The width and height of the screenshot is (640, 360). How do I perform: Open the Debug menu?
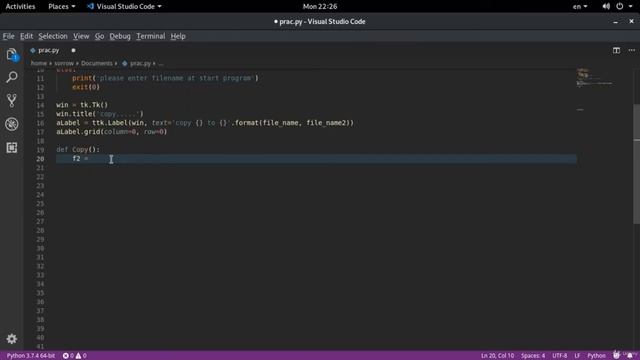pyautogui.click(x=120, y=36)
